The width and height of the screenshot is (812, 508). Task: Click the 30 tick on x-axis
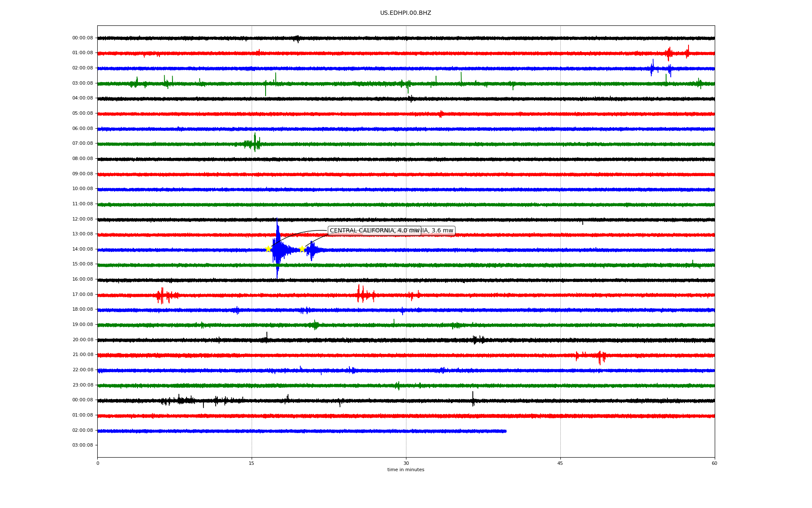click(x=406, y=464)
